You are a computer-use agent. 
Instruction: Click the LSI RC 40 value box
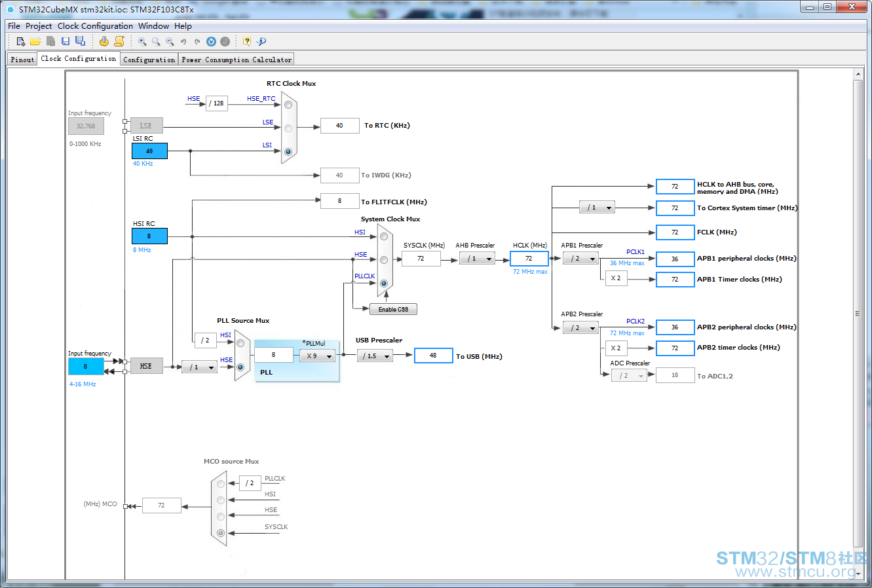click(149, 151)
